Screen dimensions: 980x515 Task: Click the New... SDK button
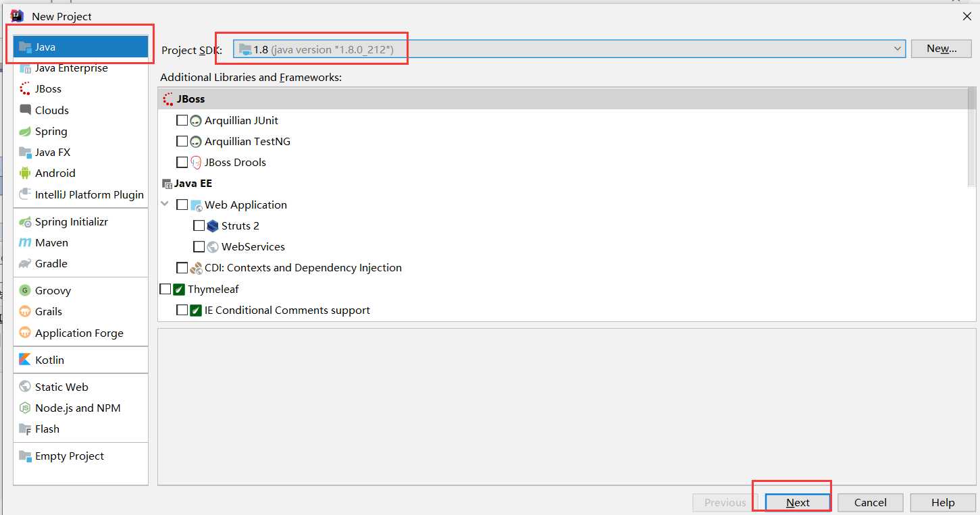942,49
